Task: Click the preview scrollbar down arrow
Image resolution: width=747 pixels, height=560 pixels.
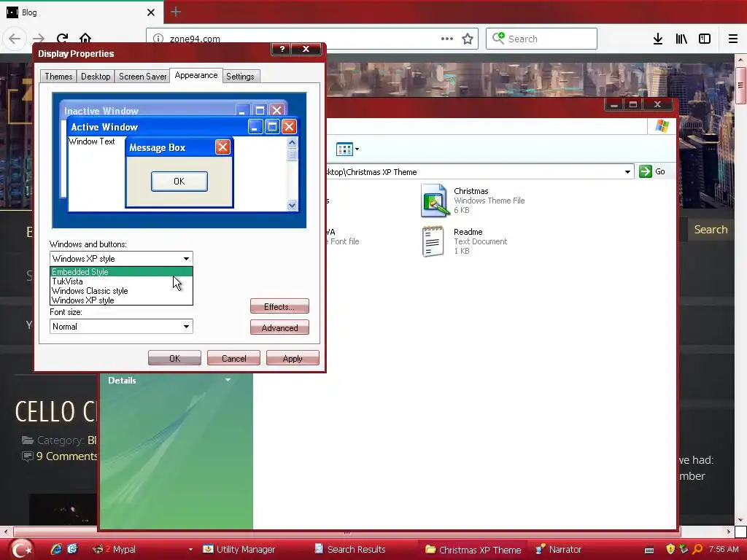Action: click(292, 205)
